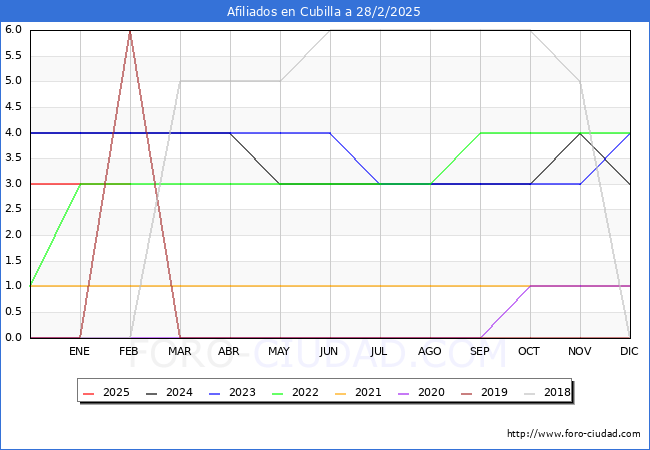Select the legend label '2021'
This screenshot has height=450, width=650.
(368, 392)
